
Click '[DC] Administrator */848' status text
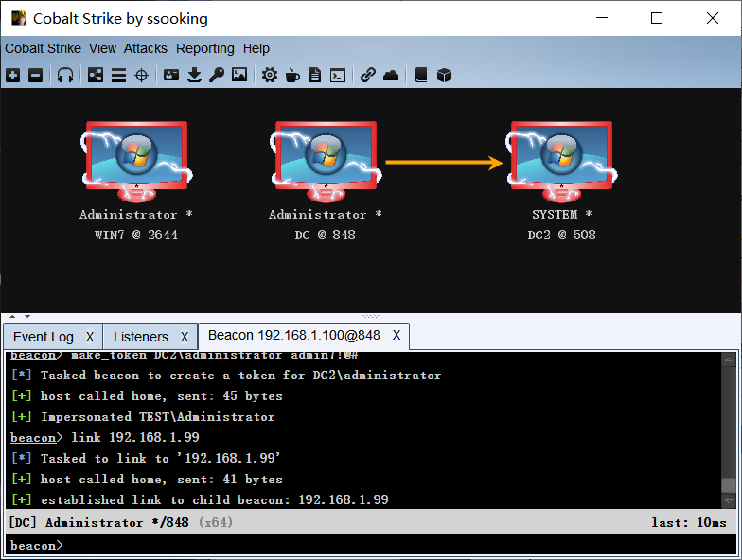pyautogui.click(x=98, y=522)
